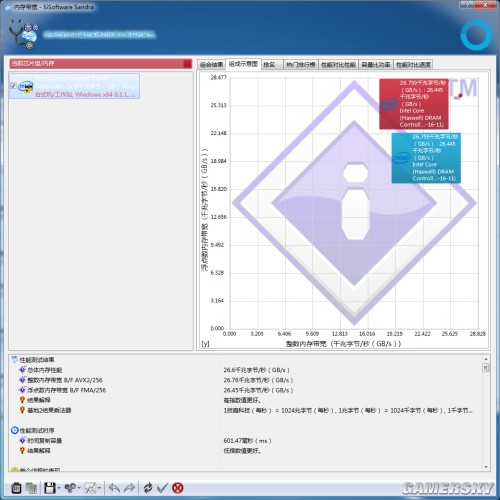Select the 26.76 integer memory bandwidth AVX2/256 row

(248, 380)
